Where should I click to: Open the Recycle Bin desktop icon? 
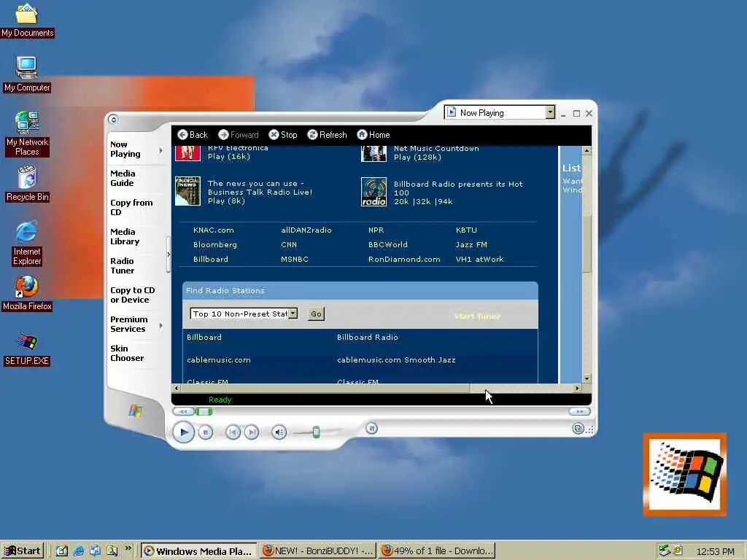(27, 184)
